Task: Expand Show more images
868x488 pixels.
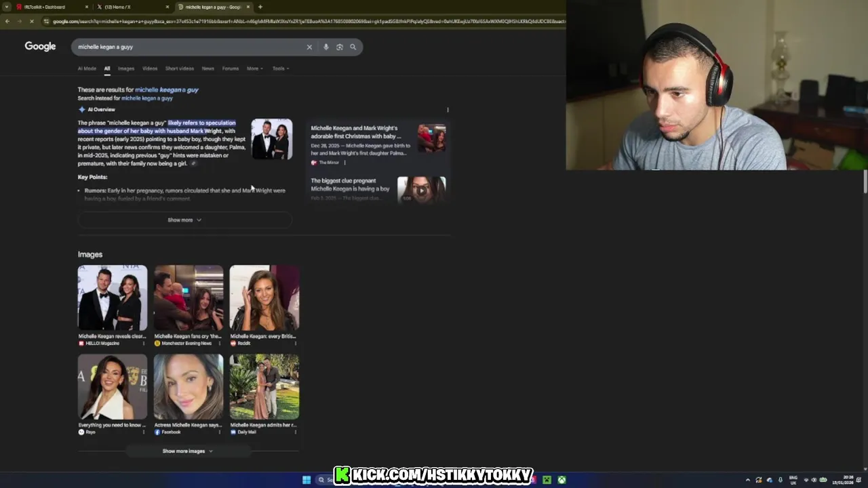Action: click(x=188, y=451)
